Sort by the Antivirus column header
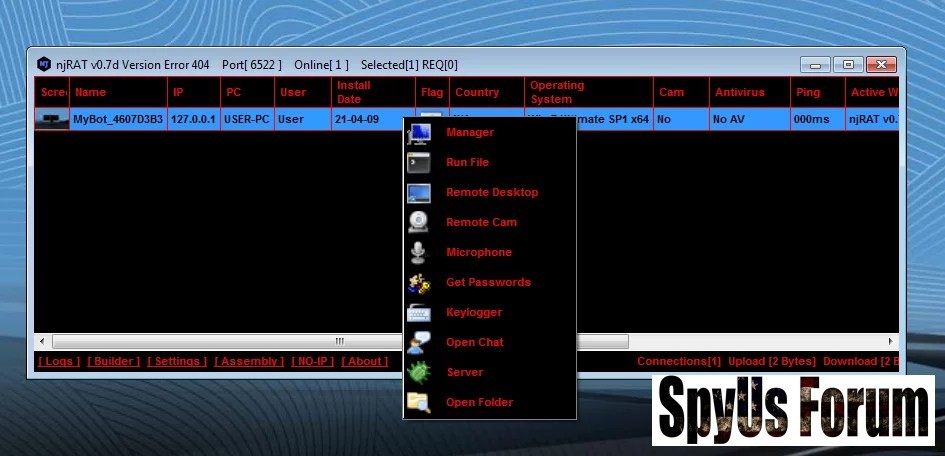Image resolution: width=945 pixels, height=456 pixels. [739, 92]
